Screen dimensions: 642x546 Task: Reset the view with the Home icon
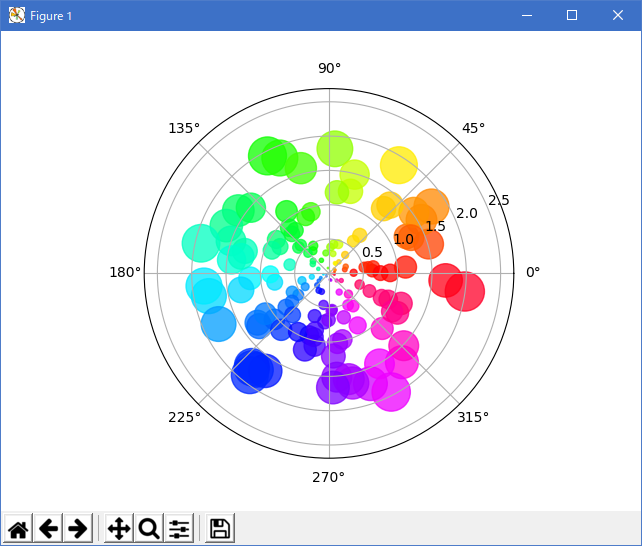point(18,528)
